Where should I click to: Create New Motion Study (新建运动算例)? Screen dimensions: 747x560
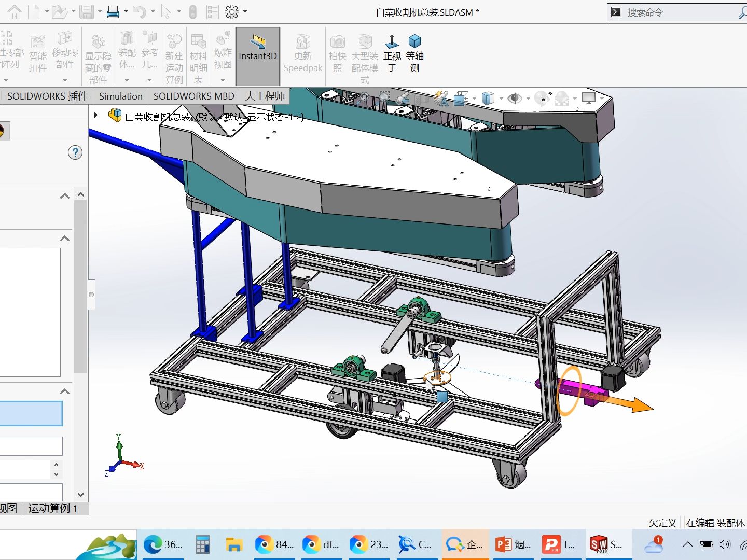(174, 59)
